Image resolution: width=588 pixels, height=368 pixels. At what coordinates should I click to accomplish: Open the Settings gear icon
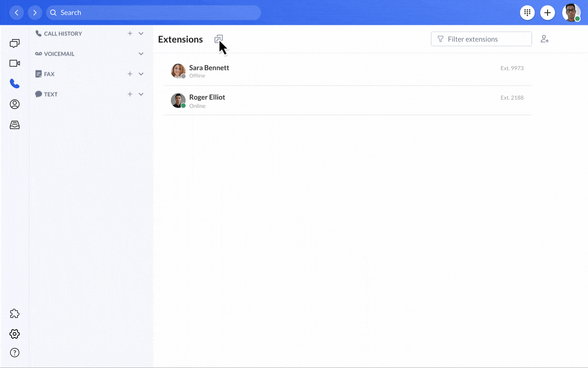(x=15, y=334)
